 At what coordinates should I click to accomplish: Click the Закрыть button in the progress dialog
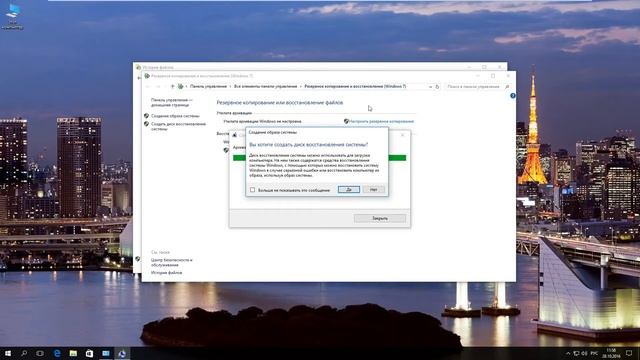coord(380,218)
